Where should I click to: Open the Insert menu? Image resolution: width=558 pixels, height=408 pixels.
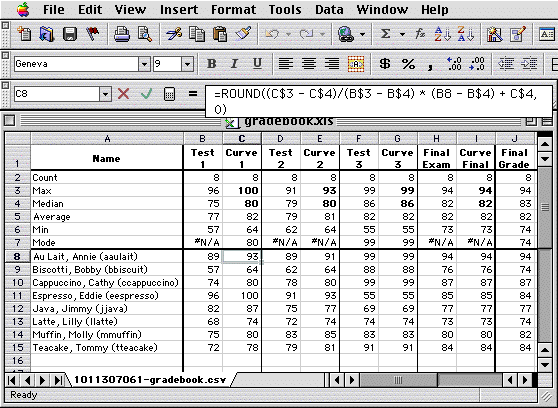coord(179,10)
